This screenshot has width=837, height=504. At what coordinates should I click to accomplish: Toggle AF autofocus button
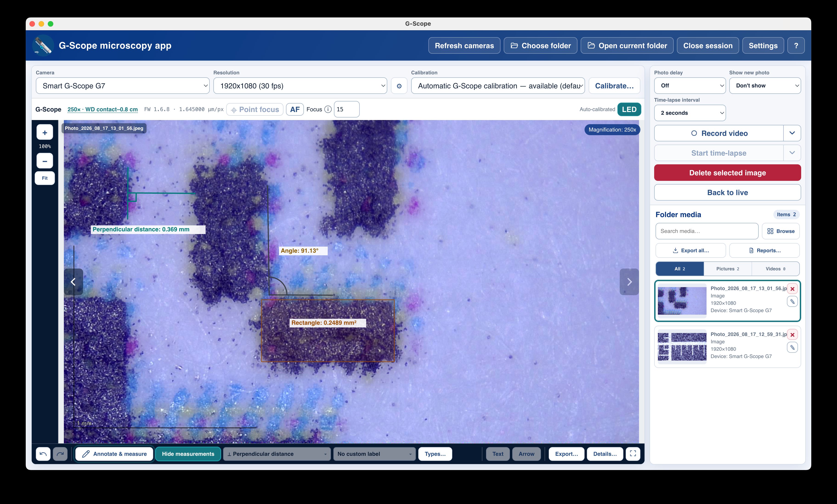point(294,109)
